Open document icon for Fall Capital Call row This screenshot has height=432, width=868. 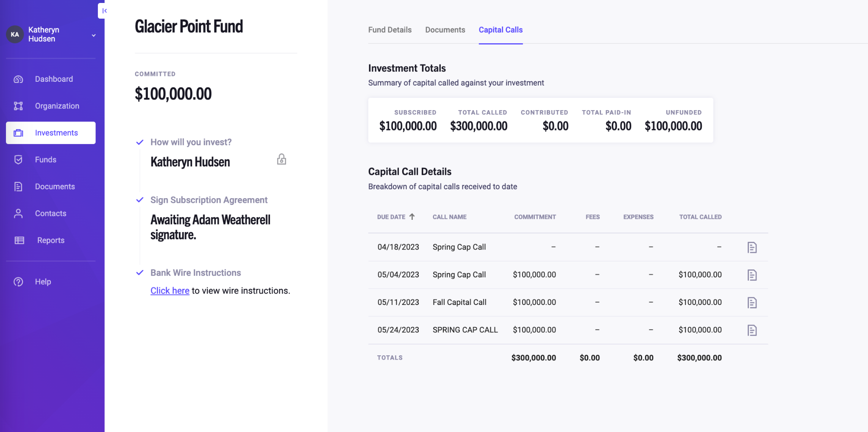coord(752,302)
